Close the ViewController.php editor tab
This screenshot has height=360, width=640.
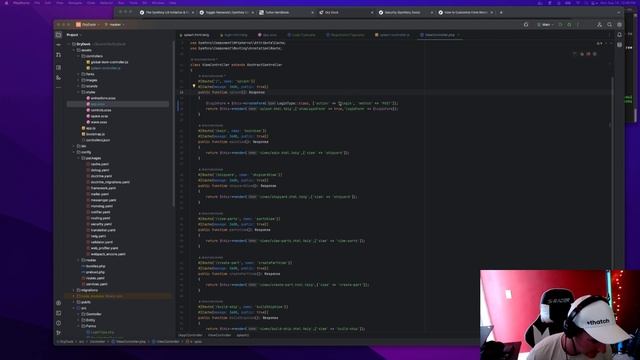458,35
